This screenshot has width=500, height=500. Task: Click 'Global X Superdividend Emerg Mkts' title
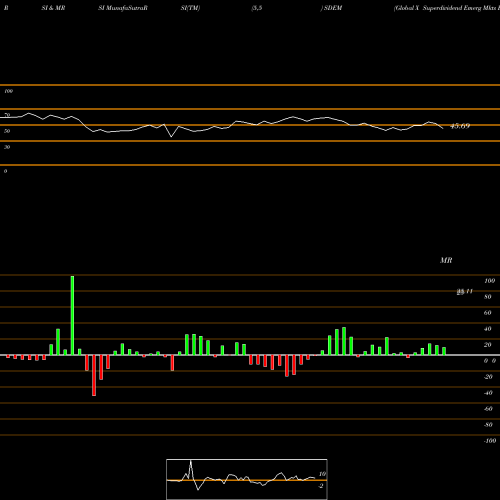click(446, 8)
